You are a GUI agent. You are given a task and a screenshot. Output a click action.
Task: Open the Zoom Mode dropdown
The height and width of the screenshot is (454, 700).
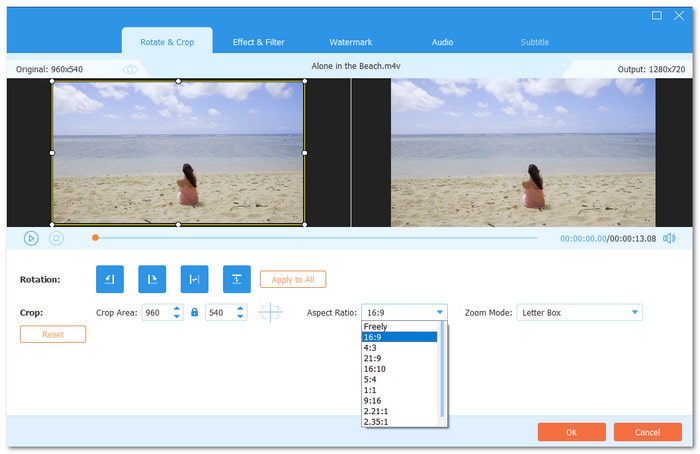(579, 312)
